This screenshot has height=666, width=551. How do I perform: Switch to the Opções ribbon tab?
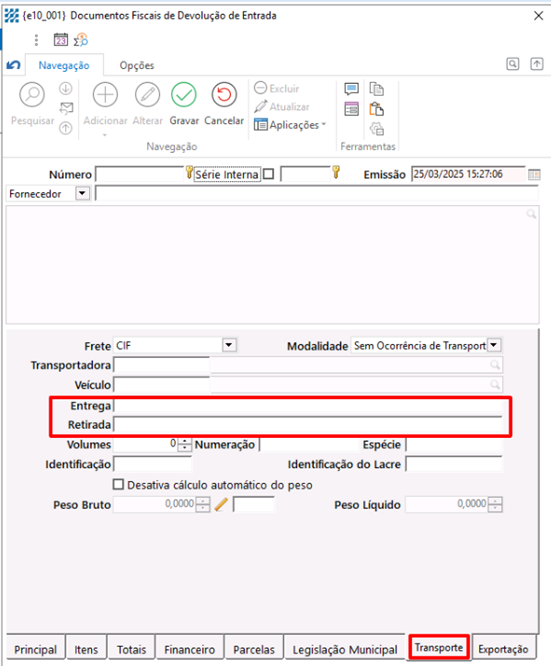(137, 65)
